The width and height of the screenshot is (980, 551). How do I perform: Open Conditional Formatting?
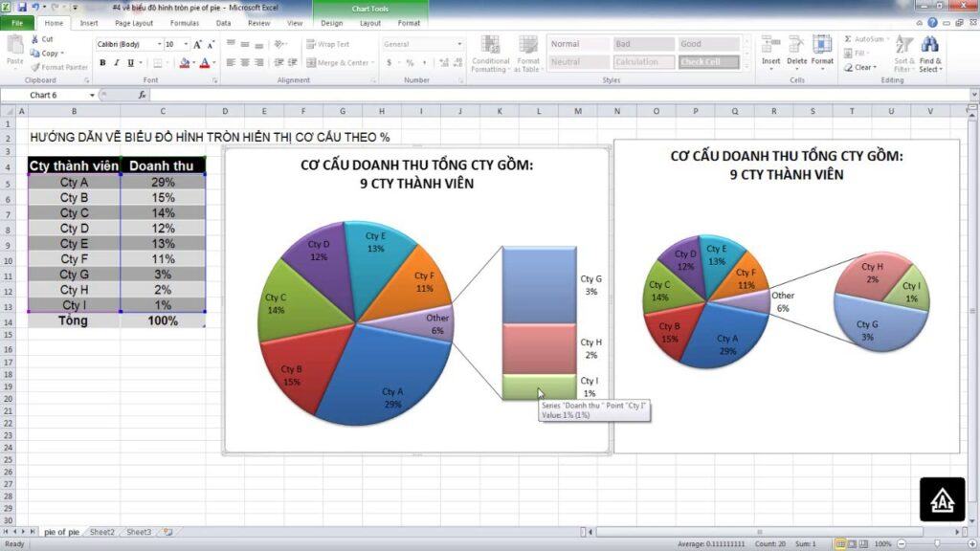pos(491,55)
